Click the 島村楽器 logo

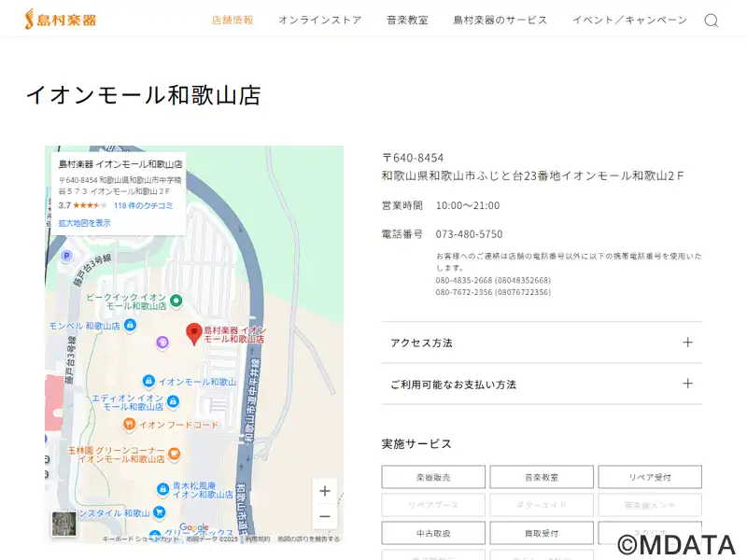(x=61, y=20)
